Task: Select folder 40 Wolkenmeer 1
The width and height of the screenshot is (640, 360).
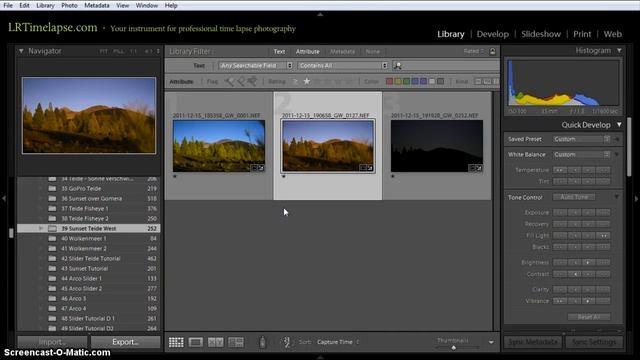Action: tap(89, 238)
